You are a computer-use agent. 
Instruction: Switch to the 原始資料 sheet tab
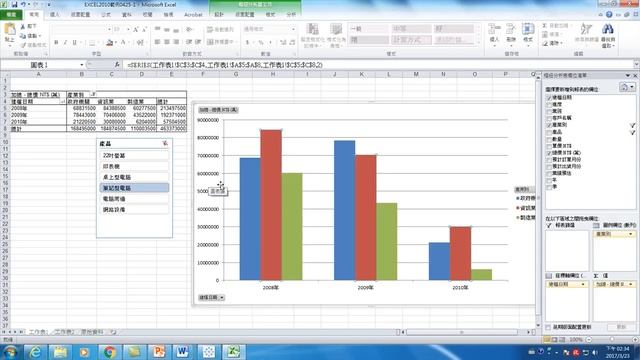pos(92,332)
